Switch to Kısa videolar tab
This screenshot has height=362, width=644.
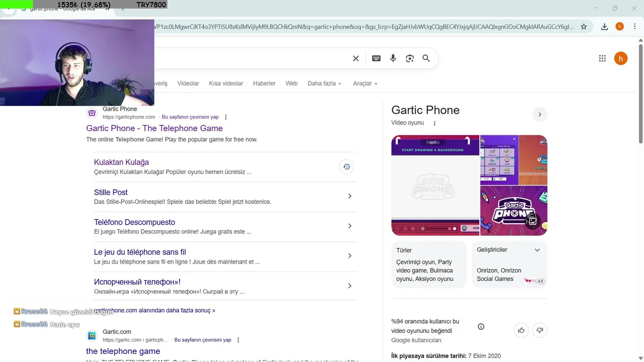(x=226, y=83)
